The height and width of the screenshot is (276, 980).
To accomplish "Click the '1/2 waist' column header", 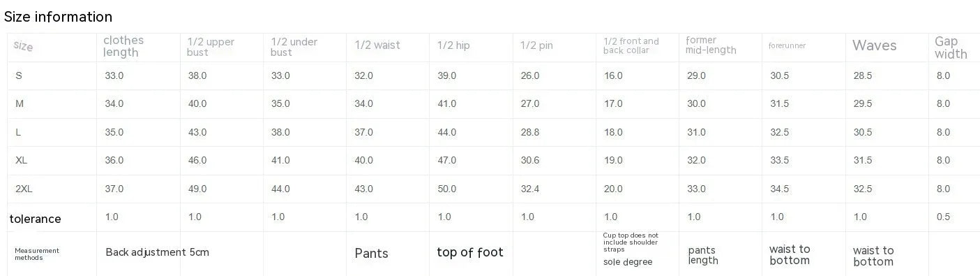I will pyautogui.click(x=377, y=45).
